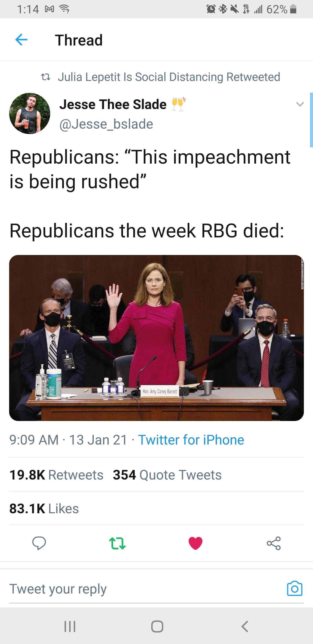This screenshot has width=313, height=644.
Task: Open camera icon in reply field
Action: pos(295,589)
